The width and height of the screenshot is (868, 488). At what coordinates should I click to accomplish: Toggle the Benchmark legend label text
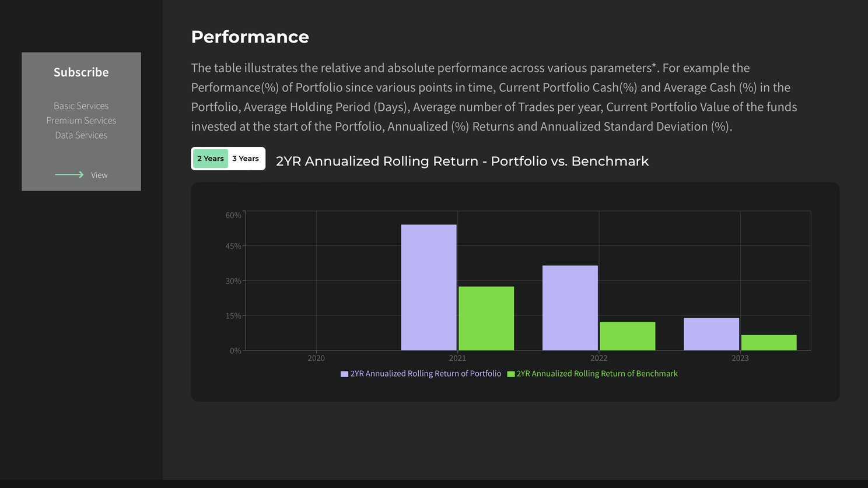pos(597,374)
